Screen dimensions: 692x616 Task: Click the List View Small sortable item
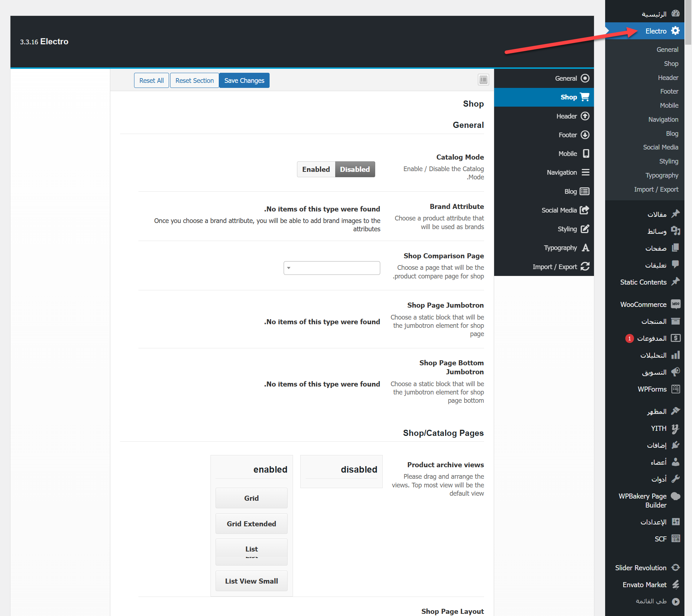coord(251,581)
